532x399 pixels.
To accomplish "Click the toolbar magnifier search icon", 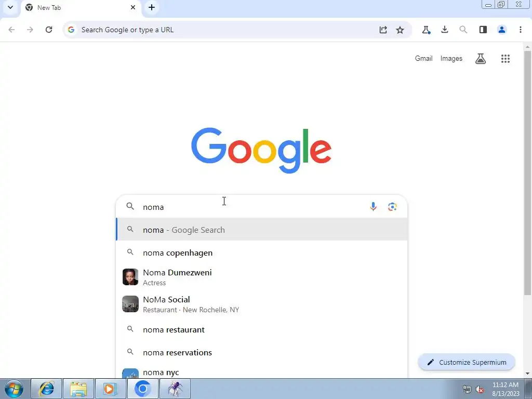I will [463, 30].
